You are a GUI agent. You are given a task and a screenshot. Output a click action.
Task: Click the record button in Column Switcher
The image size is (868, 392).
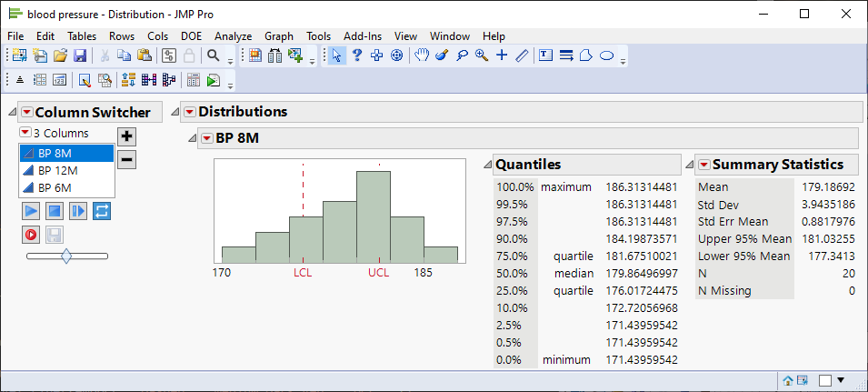click(x=31, y=234)
